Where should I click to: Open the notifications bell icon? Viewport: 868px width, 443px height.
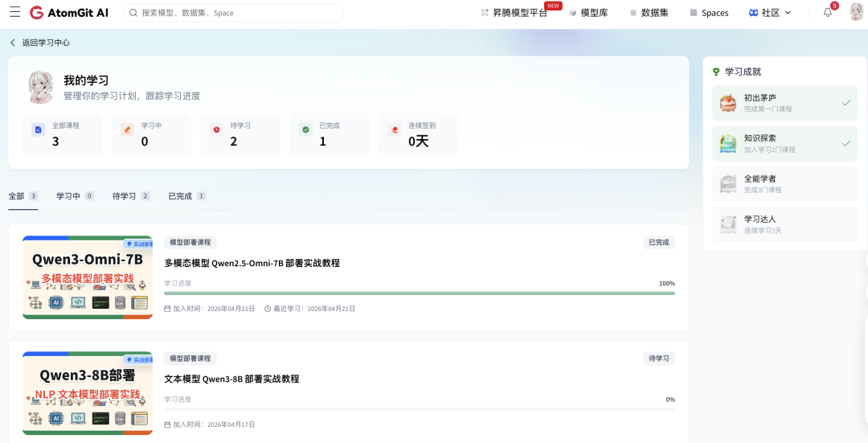tap(828, 13)
